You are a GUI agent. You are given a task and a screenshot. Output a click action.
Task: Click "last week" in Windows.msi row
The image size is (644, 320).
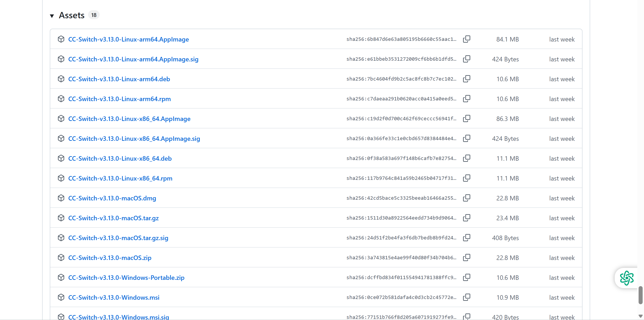(x=562, y=297)
